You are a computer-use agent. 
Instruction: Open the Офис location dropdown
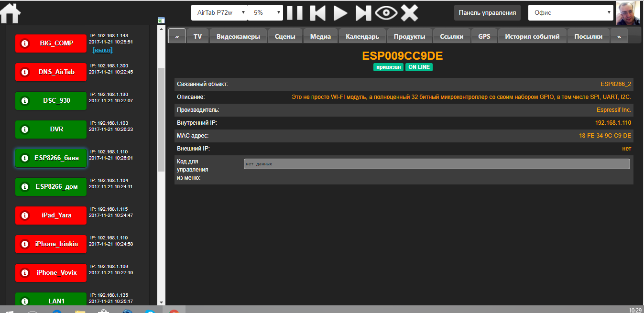(571, 13)
